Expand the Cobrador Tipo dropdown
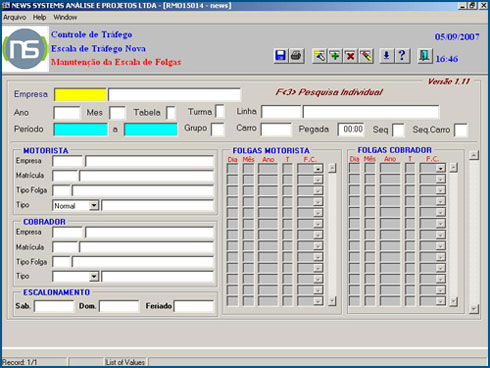490x368 pixels. 94,276
